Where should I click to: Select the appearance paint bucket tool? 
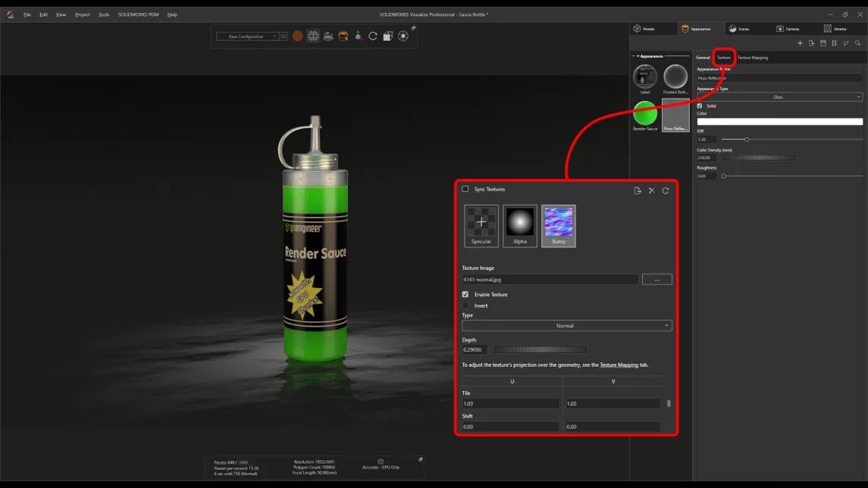click(x=343, y=36)
